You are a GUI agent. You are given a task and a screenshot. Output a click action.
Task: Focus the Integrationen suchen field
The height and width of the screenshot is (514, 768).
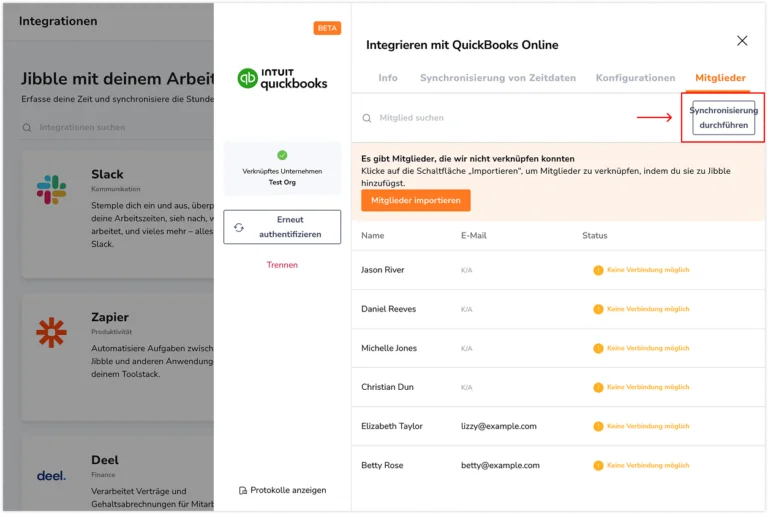pos(118,127)
